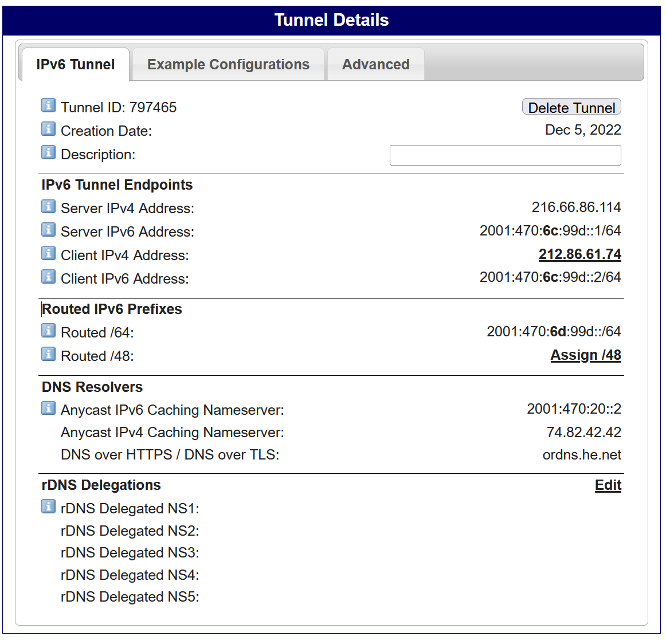Open info icon for Anycast IPv6 Caching Nameserver

48,408
